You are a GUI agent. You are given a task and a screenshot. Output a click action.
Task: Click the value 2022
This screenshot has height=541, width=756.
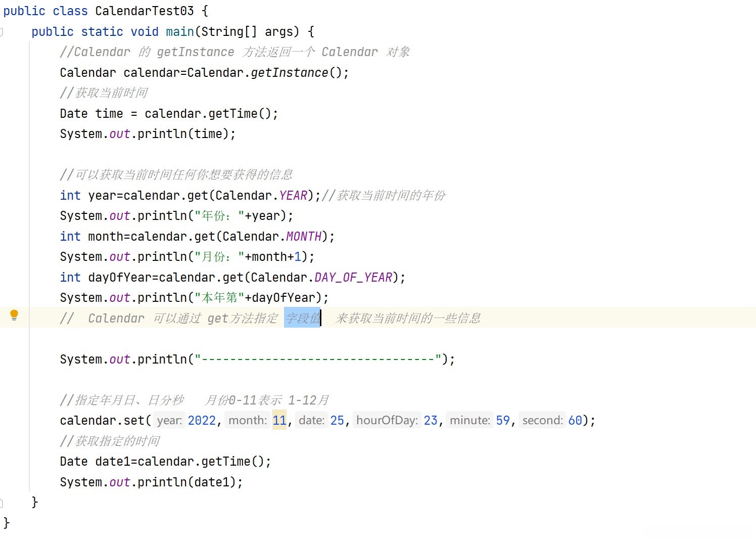point(202,421)
